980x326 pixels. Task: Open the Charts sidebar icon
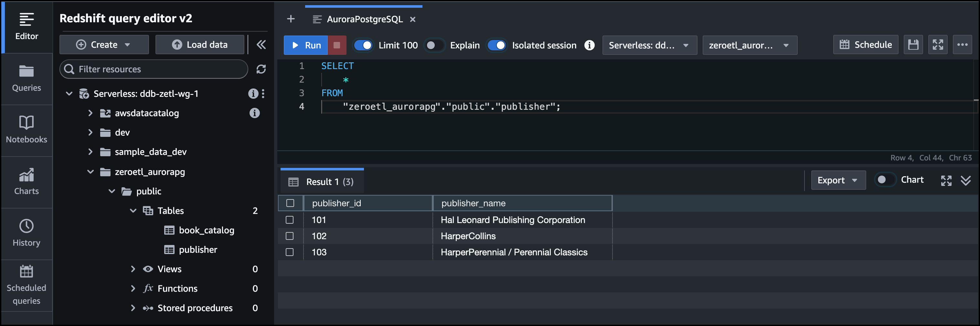(x=26, y=181)
